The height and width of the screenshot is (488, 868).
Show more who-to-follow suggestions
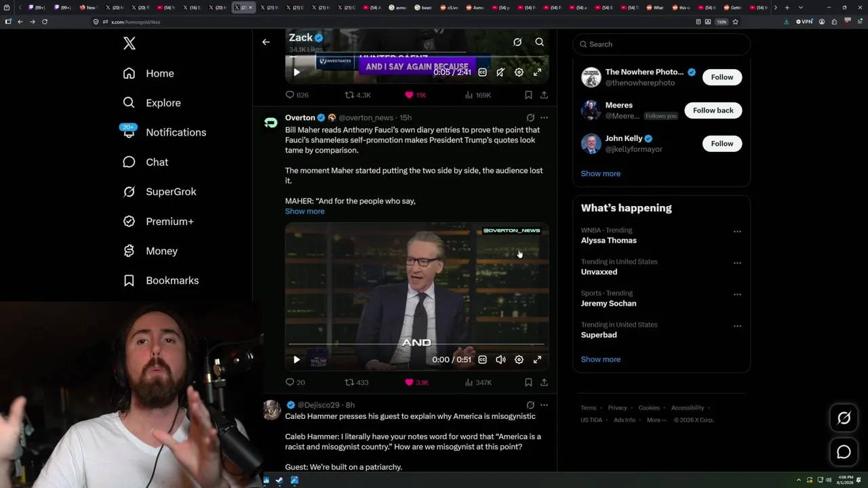tap(601, 174)
